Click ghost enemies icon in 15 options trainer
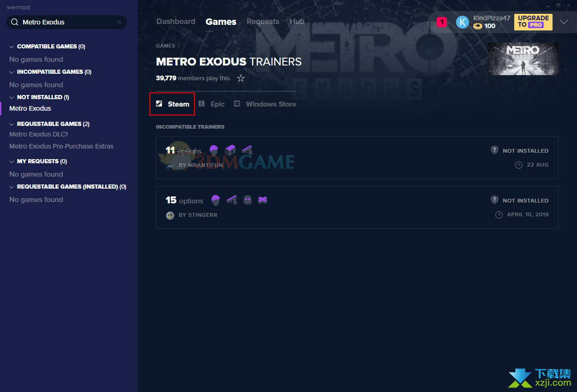 tap(247, 200)
